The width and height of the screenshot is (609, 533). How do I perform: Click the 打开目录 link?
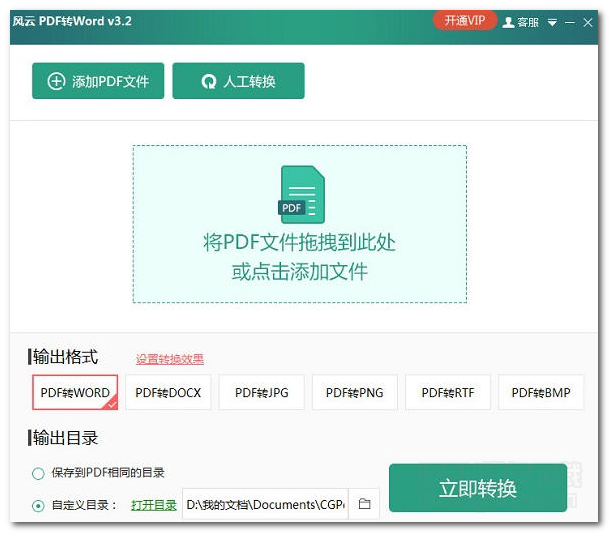(x=154, y=505)
